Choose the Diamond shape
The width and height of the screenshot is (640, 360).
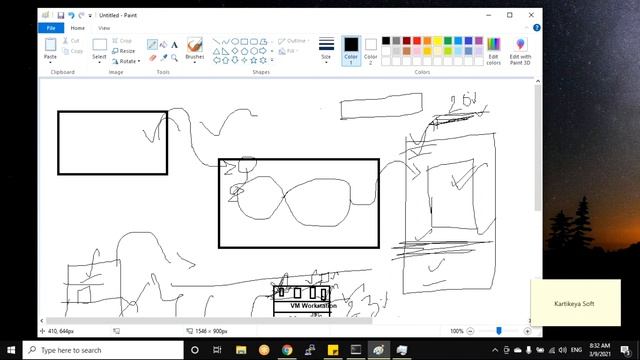click(235, 51)
